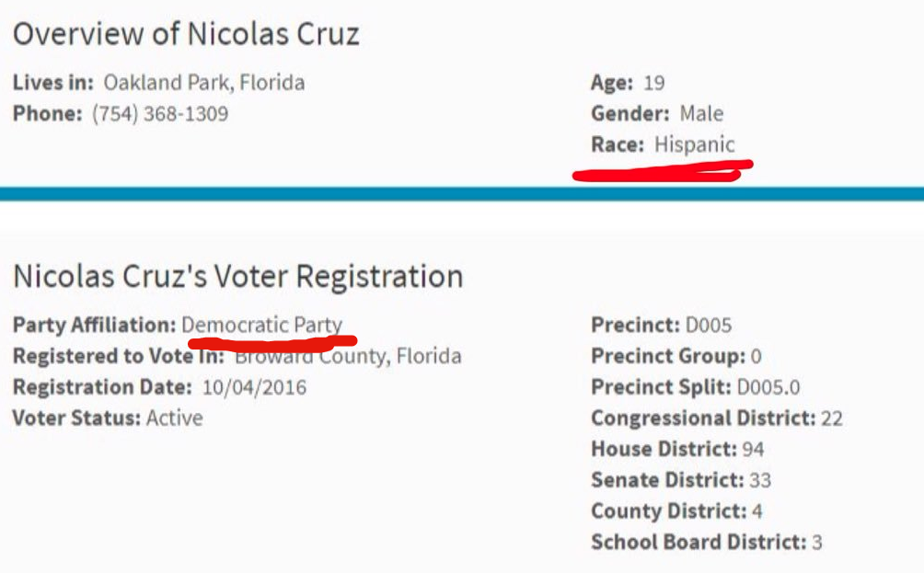Click the Precinct Group value 0
The width and height of the screenshot is (924, 573).
(757, 356)
